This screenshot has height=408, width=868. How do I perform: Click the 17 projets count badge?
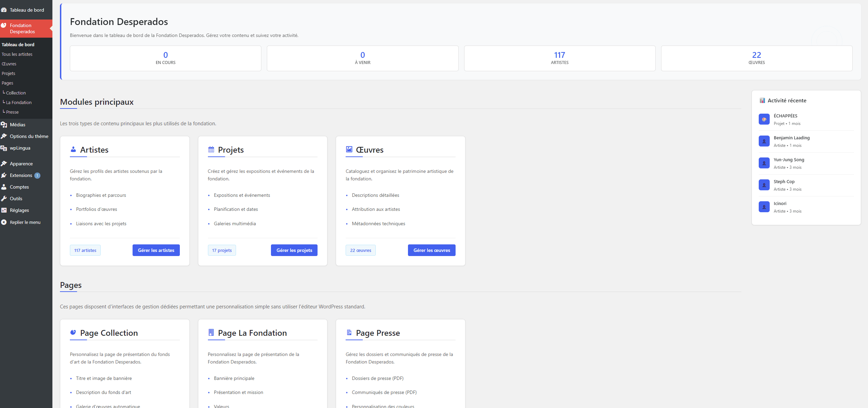tap(222, 250)
